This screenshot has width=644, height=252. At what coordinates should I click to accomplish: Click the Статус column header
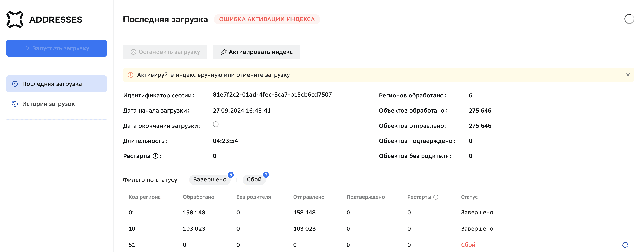point(469,197)
